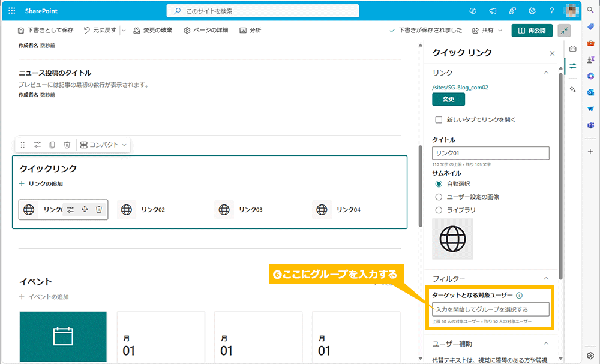Open dropdown arrow next to 元に戻す
This screenshot has width=600, height=364.
coord(124,30)
